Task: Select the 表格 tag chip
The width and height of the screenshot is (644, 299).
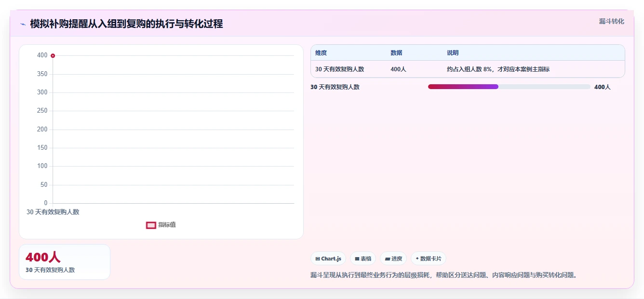Action: coord(363,259)
